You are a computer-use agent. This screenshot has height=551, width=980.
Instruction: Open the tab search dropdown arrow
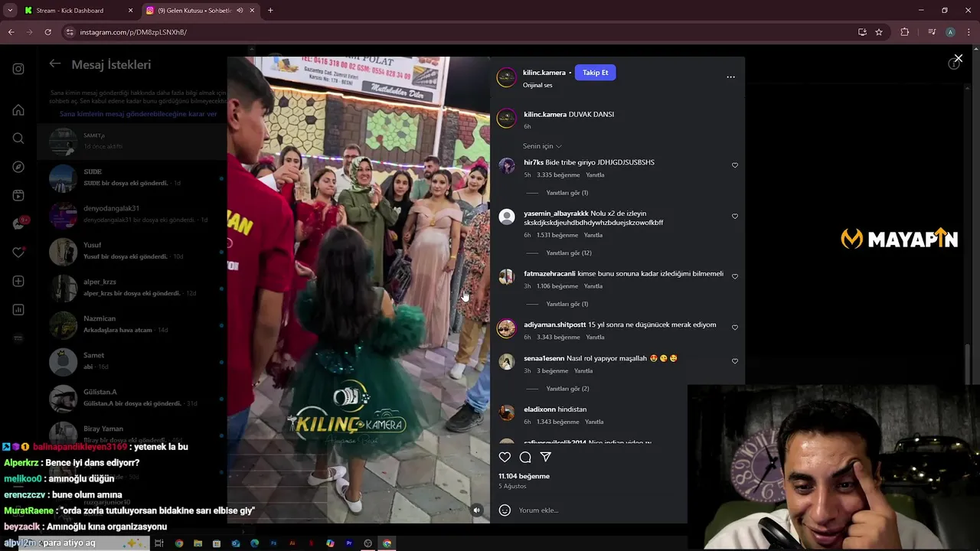10,11
